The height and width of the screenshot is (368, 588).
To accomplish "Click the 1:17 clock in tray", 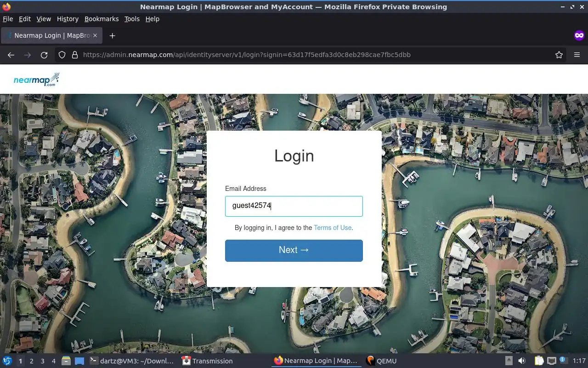I will (579, 361).
